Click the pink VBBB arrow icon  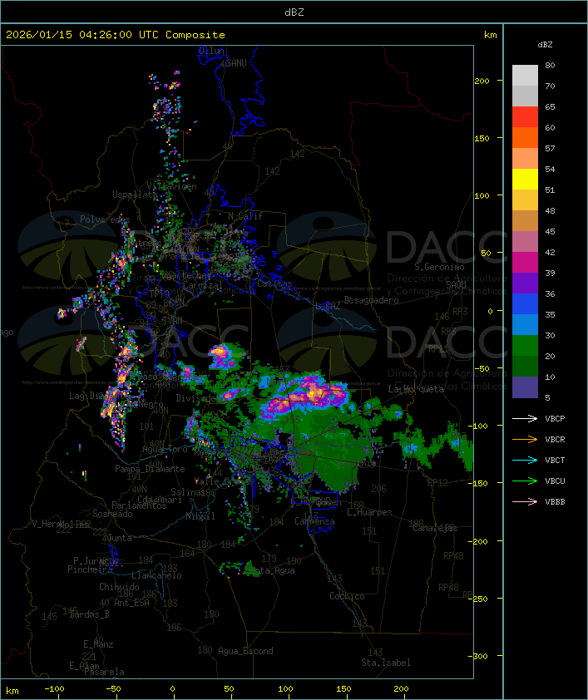pos(525,501)
